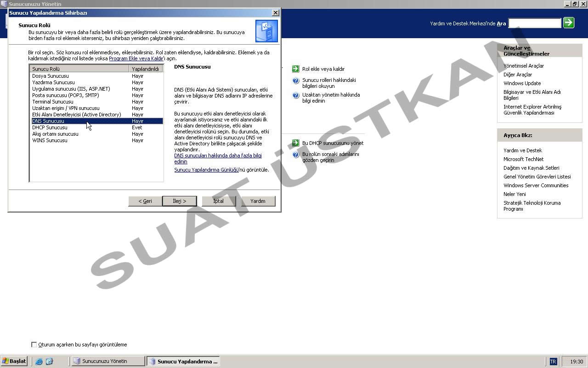Open the Başlat start menu
The height and width of the screenshot is (368, 588).
(x=14, y=361)
